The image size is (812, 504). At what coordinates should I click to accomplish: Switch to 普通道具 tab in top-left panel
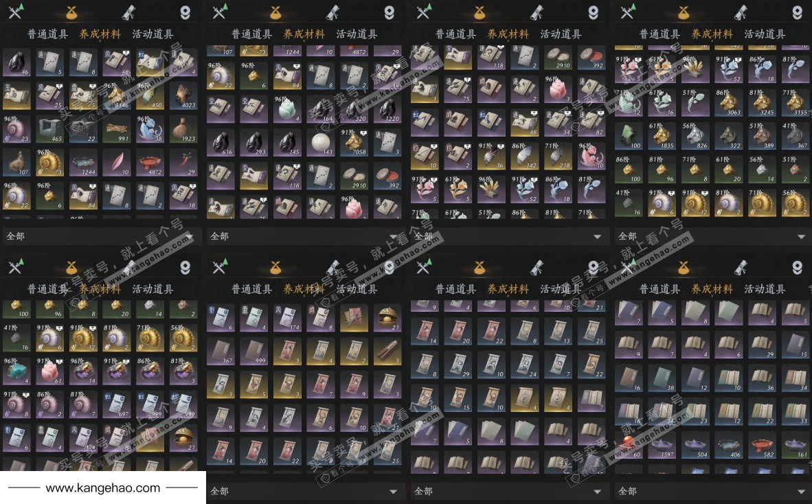pos(47,34)
